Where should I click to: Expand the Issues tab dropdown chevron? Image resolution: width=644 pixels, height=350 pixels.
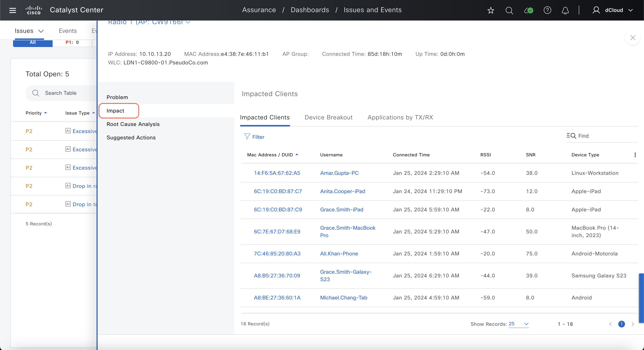41,31
